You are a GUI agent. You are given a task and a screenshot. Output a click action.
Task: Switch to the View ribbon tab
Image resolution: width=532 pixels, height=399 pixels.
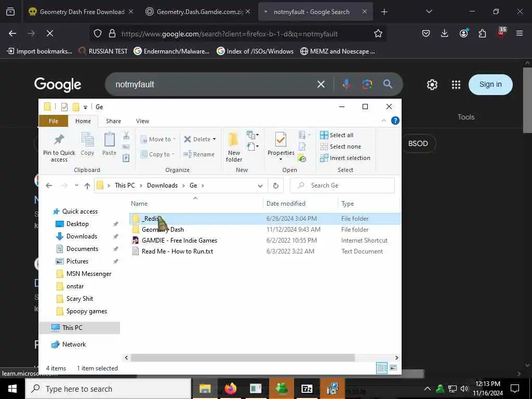[142, 121]
